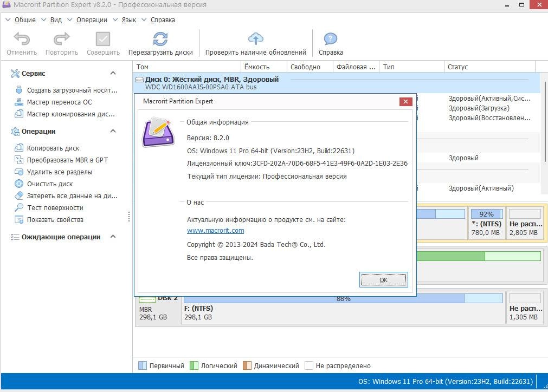Open the Вид menu
548x392 pixels.
coord(56,20)
